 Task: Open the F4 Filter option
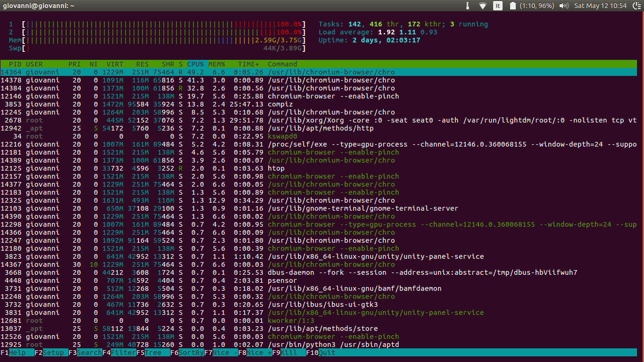119,353
